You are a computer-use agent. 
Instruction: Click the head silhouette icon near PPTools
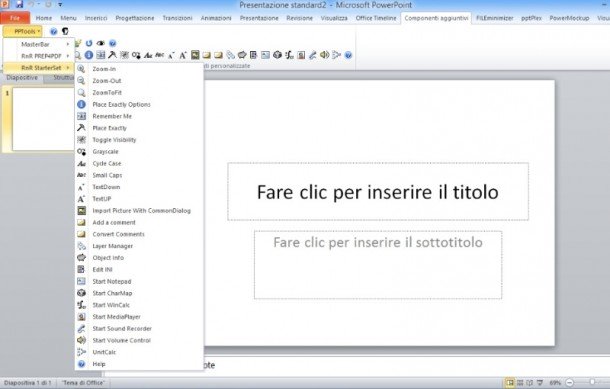click(x=65, y=31)
